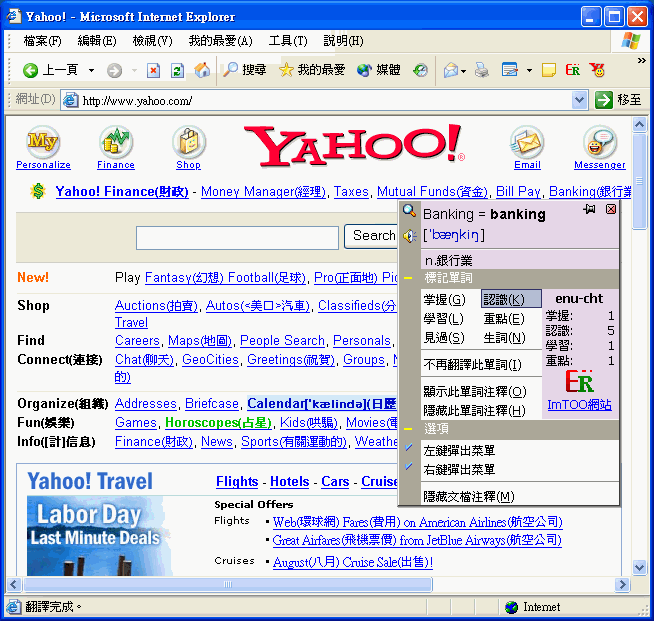Open the File (檔案) menu
Viewport: 654px width, 621px height.
click(x=43, y=41)
